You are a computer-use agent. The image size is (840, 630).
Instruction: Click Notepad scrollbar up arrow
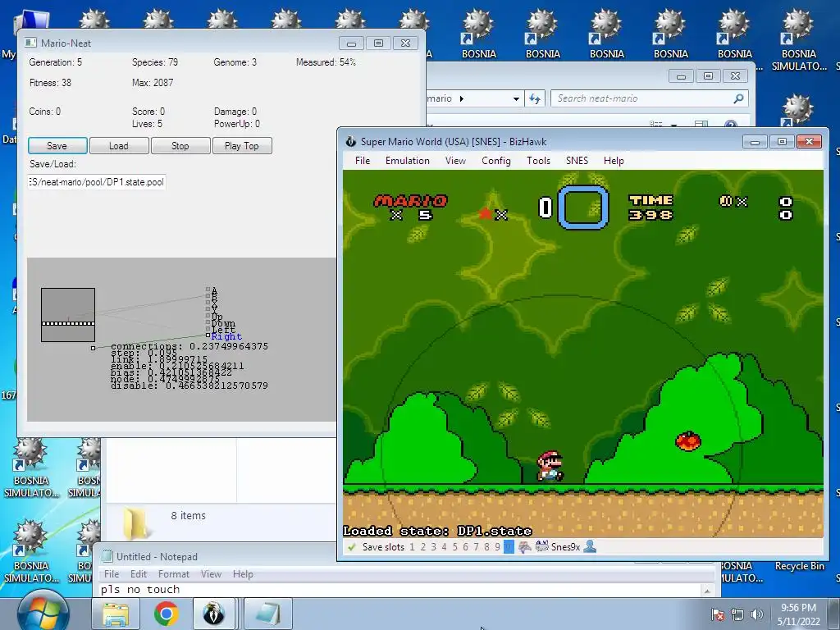pyautogui.click(x=707, y=591)
